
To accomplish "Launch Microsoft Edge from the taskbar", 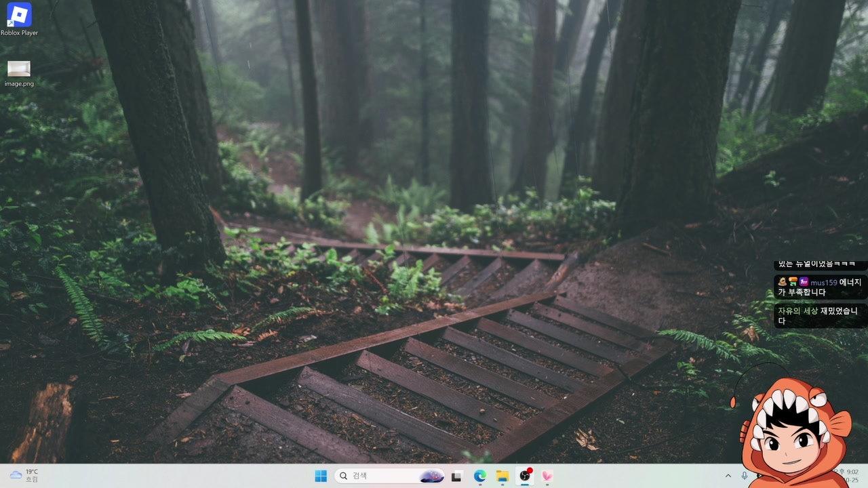I will [x=480, y=476].
